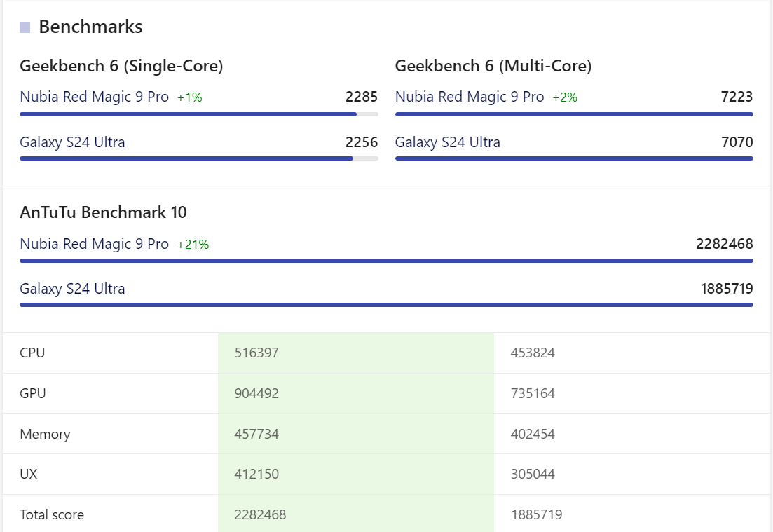Click the +1% single-core difference label
Screen dimensions: 773x532
tap(190, 97)
